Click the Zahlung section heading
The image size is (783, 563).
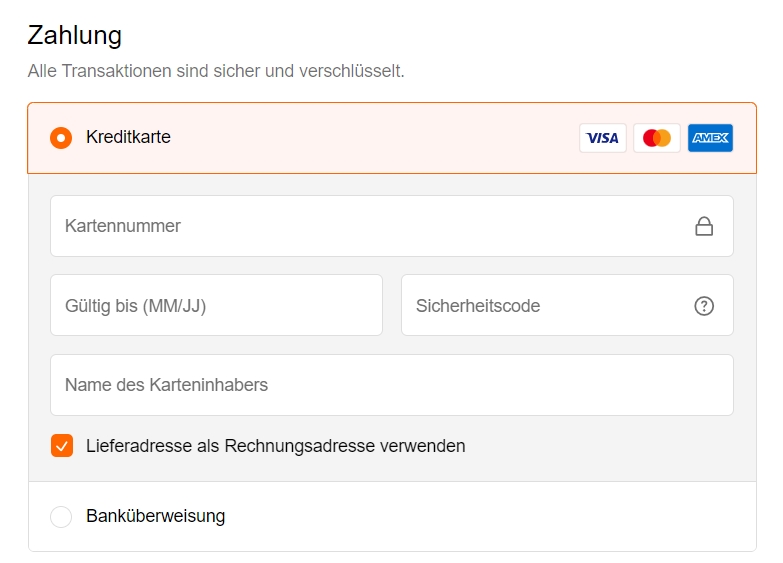(x=74, y=35)
